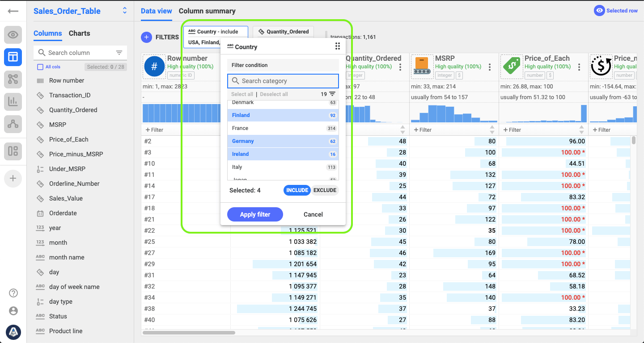The height and width of the screenshot is (343, 644).
Task: Switch to the Charts tab
Action: click(x=79, y=33)
